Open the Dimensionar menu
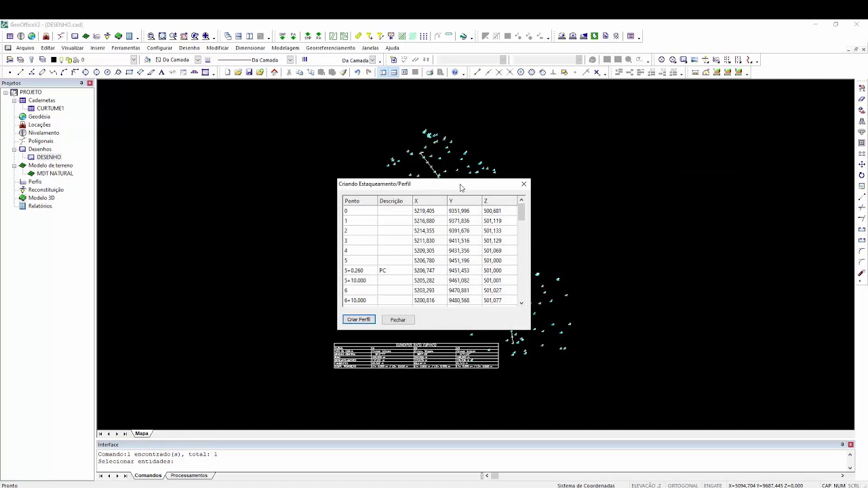This screenshot has height=488, width=868. point(250,48)
